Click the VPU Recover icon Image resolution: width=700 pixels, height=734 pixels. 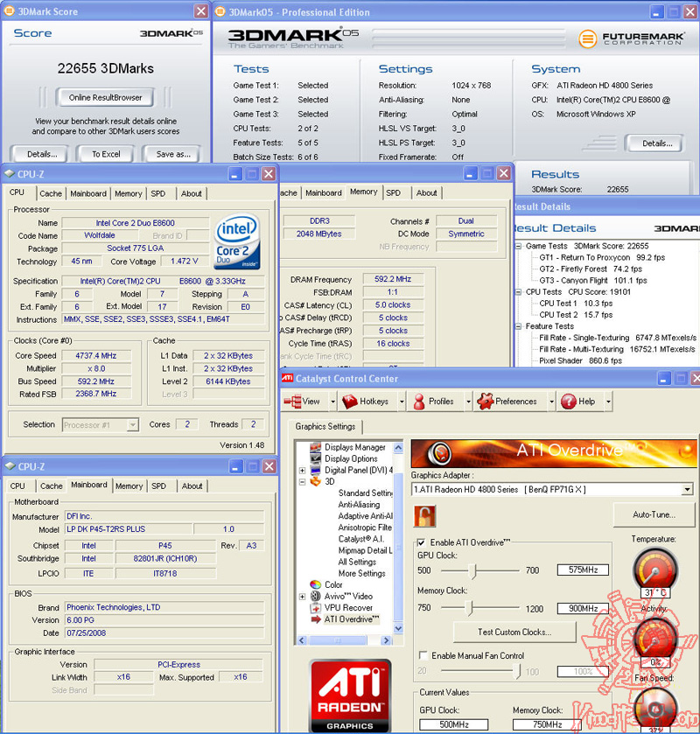[x=316, y=608]
